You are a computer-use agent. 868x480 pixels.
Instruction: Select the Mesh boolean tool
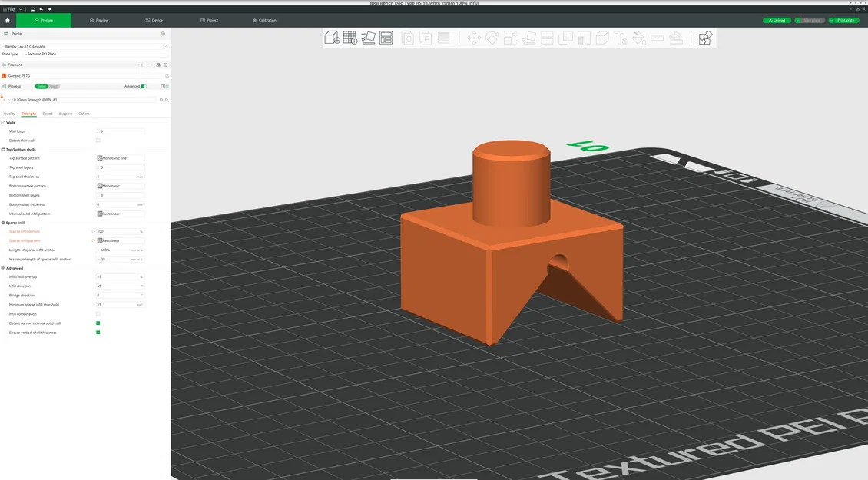565,38
